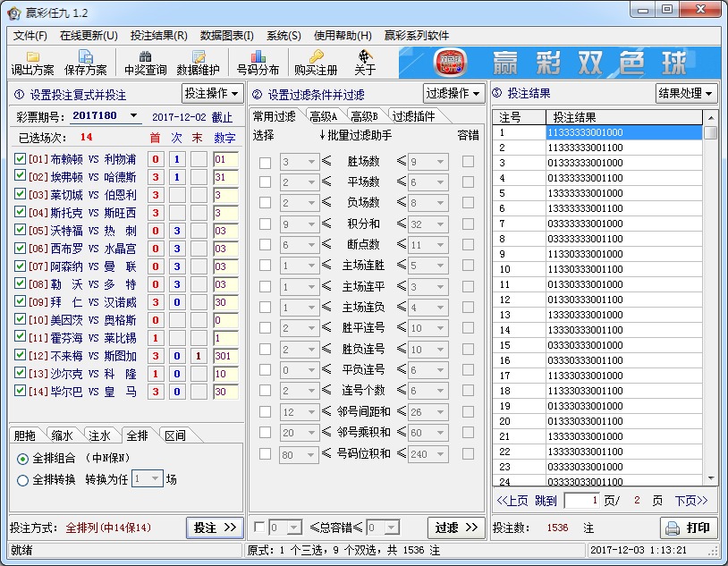Expand the 投注操作 dropdown
This screenshot has width=728, height=566.
tap(213, 94)
